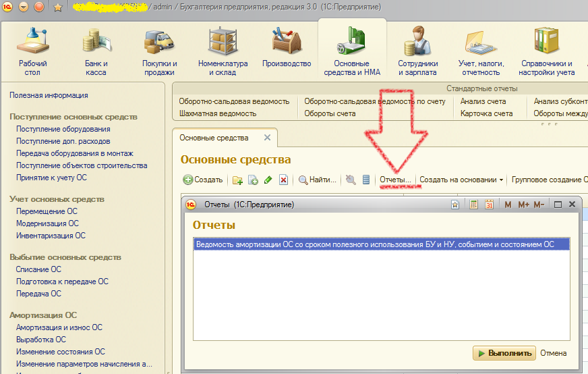Add Отчеты dialog to favorites star
Viewport: 588px width, 374px height.
coord(455,205)
